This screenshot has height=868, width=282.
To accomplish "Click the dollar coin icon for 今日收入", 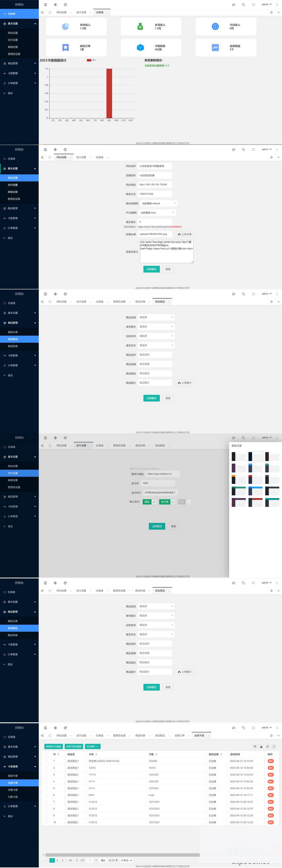I will (x=215, y=27).
